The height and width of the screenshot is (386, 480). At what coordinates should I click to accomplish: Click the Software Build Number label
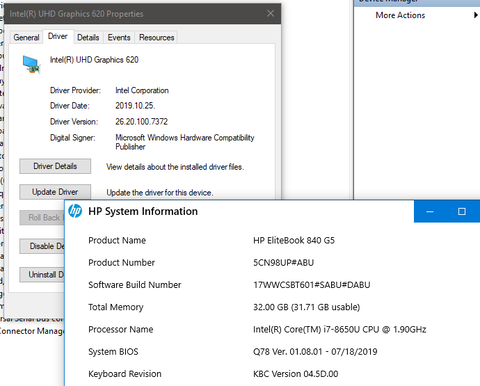coord(135,285)
